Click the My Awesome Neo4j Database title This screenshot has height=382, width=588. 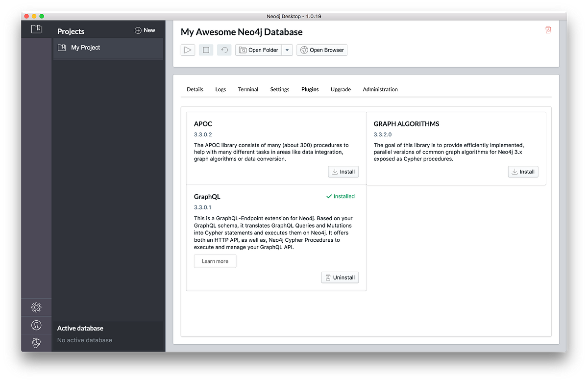(242, 32)
